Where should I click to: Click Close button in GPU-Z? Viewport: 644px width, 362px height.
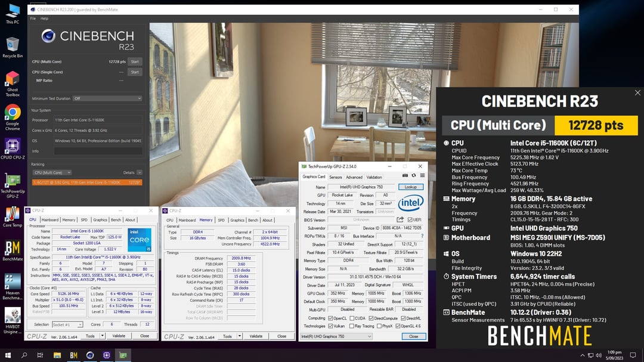pos(414,336)
